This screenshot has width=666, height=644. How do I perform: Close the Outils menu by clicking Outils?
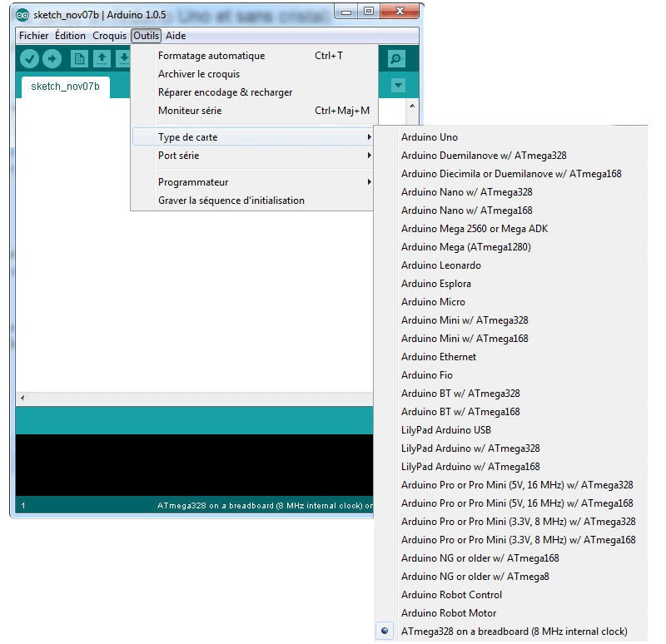coord(147,36)
